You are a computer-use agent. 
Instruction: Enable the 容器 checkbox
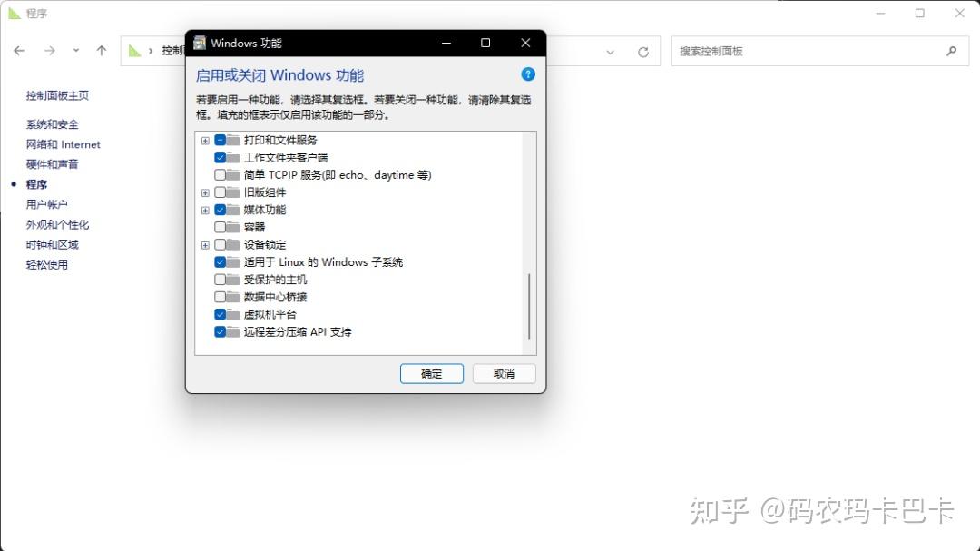pyautogui.click(x=220, y=227)
